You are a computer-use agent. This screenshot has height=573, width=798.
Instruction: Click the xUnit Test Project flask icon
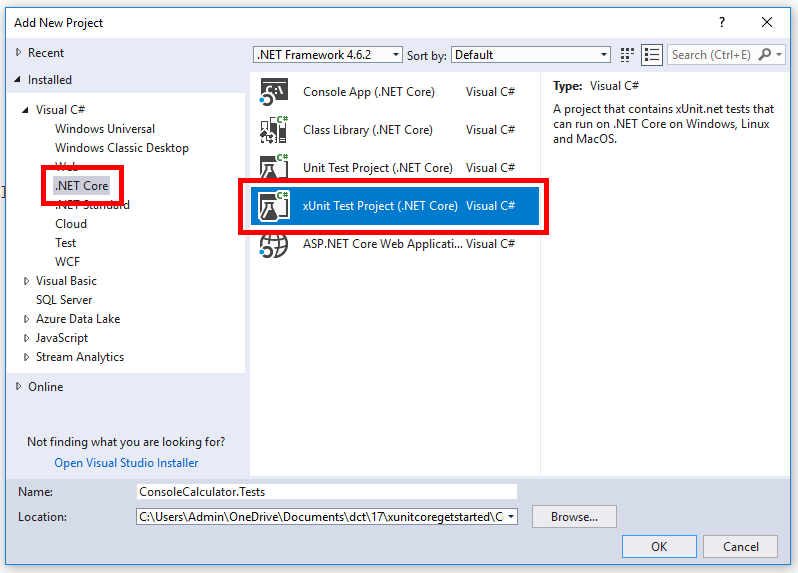pyautogui.click(x=274, y=206)
